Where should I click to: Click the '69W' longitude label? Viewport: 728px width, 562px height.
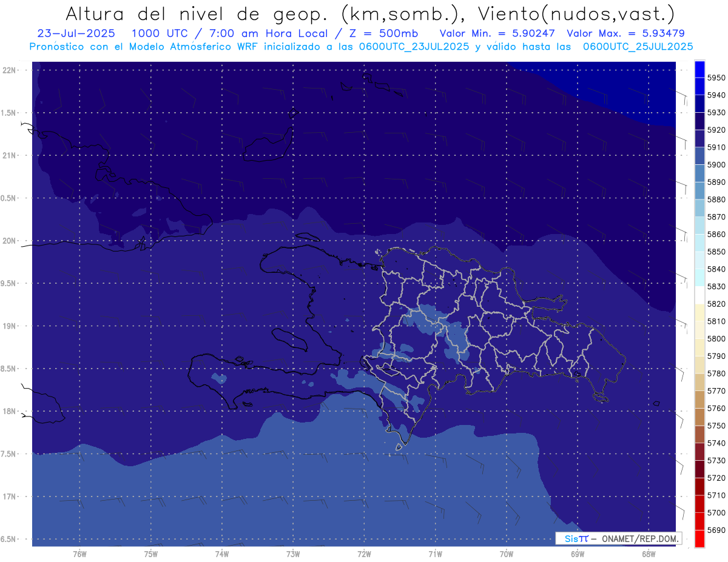click(577, 554)
